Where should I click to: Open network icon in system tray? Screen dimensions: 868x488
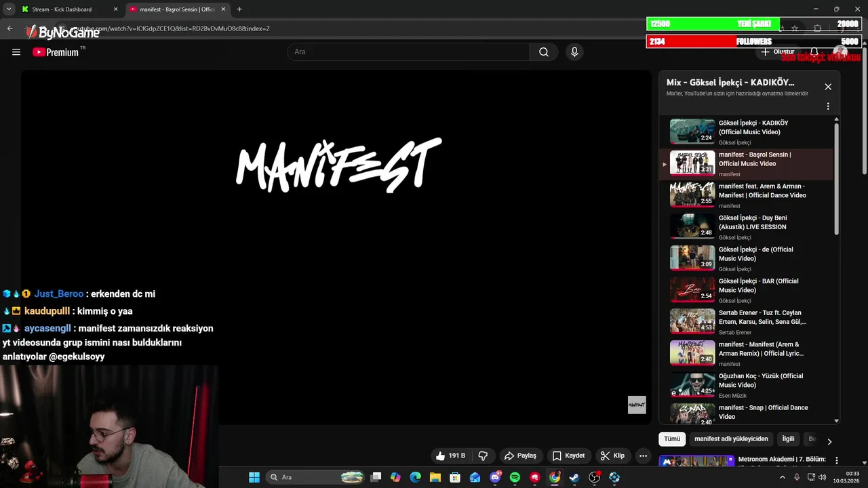[811, 477]
